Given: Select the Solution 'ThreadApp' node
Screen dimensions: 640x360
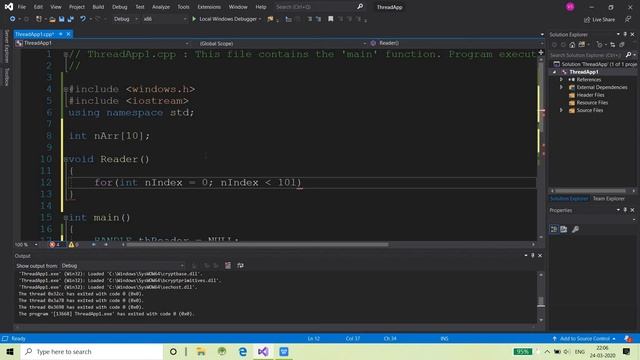Looking at the screenshot, I should pyautogui.click(x=595, y=64).
